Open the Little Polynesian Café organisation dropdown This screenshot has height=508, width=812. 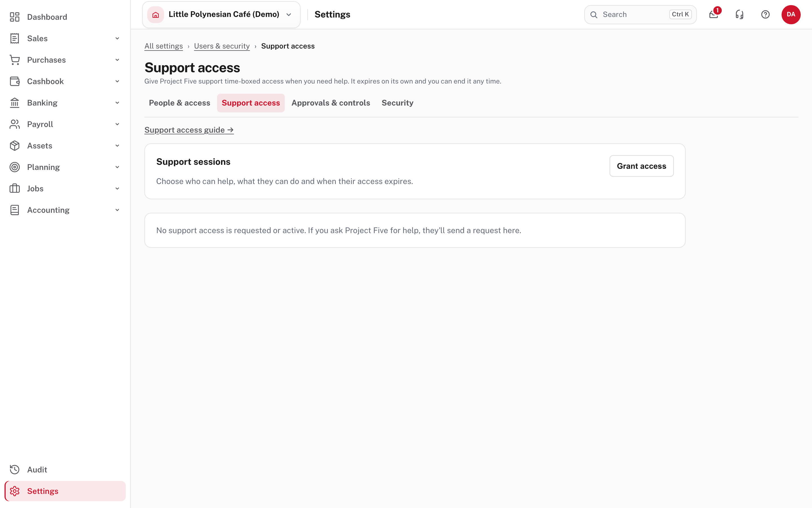[x=221, y=14]
